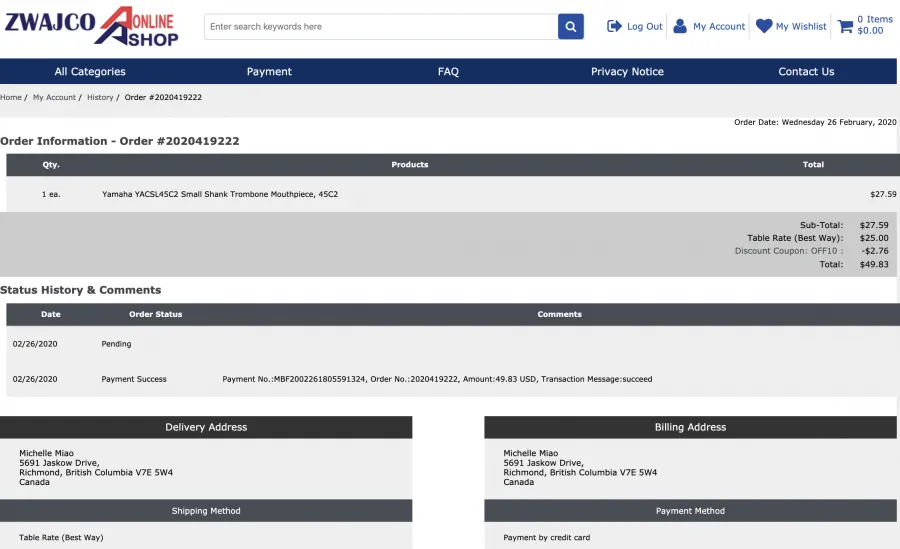The image size is (900, 549).
Task: Click the Order Date text
Action: (x=815, y=122)
